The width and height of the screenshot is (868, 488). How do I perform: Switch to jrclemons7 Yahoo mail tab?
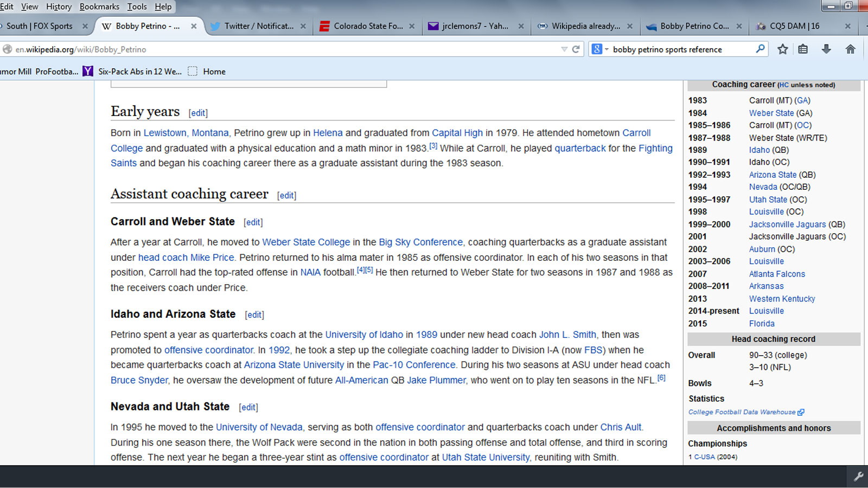(475, 26)
